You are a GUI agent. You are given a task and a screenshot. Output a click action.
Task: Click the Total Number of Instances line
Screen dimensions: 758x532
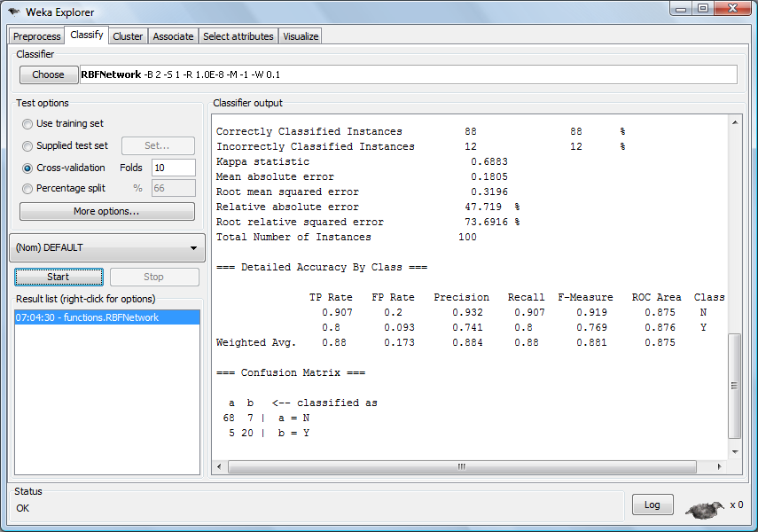(346, 237)
